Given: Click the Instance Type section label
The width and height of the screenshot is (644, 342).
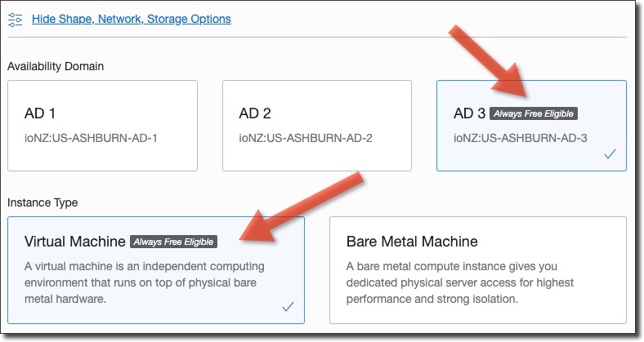Looking at the screenshot, I should (x=43, y=202).
